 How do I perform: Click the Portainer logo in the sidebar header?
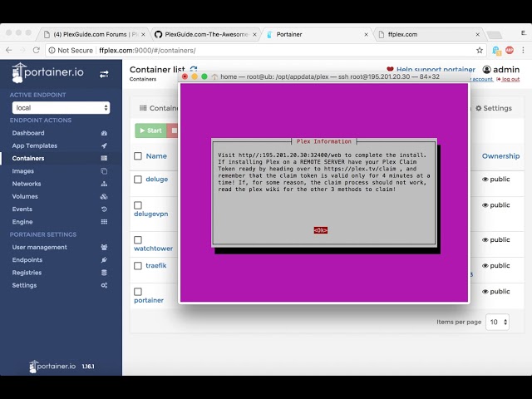coord(48,72)
